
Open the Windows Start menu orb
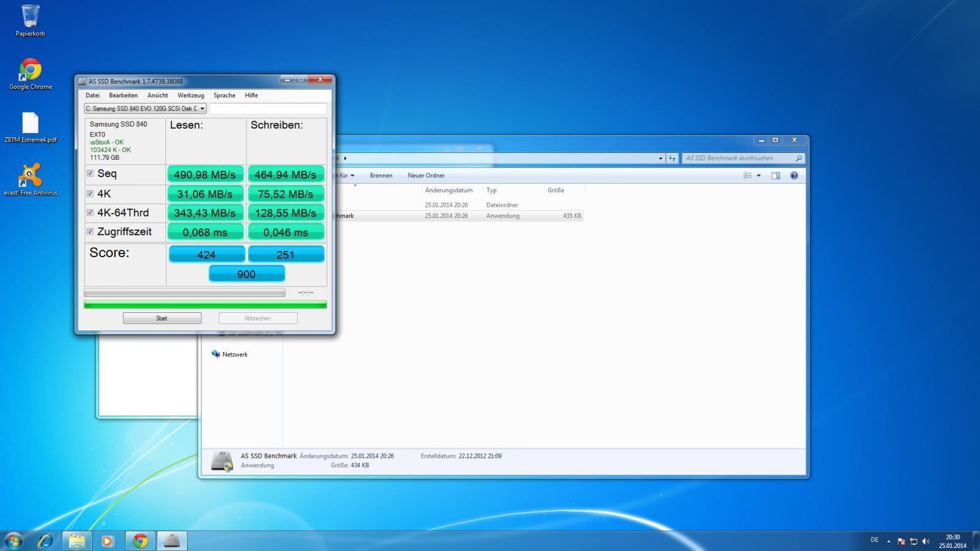(x=13, y=541)
